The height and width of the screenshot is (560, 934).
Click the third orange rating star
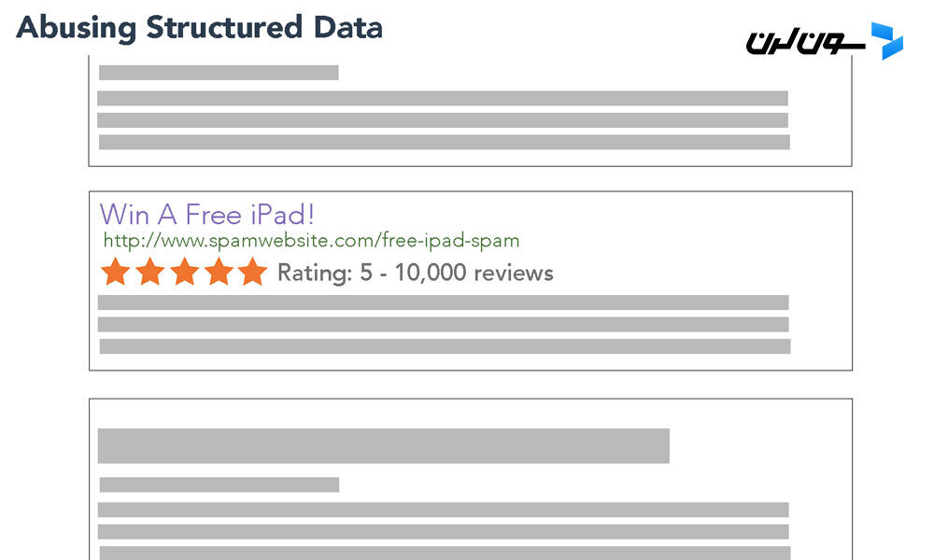point(185,272)
